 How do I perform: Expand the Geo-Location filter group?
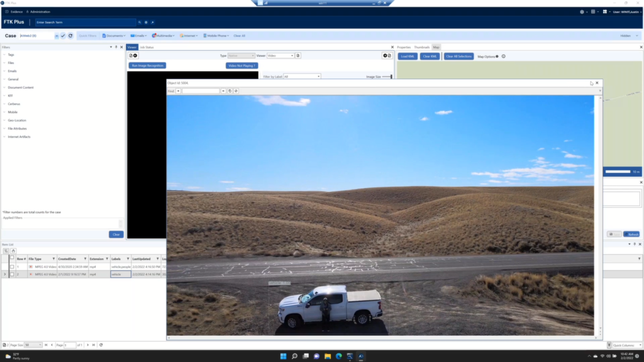click(x=4, y=120)
